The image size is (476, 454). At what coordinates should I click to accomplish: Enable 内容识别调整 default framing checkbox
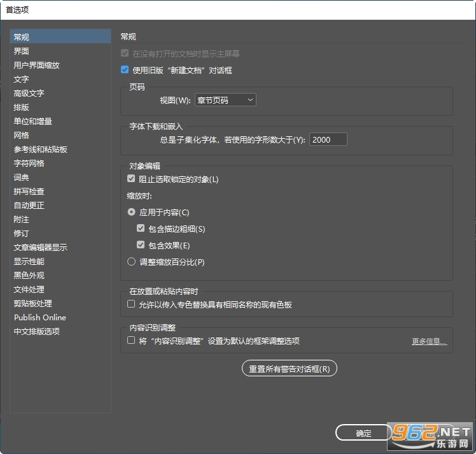click(131, 340)
